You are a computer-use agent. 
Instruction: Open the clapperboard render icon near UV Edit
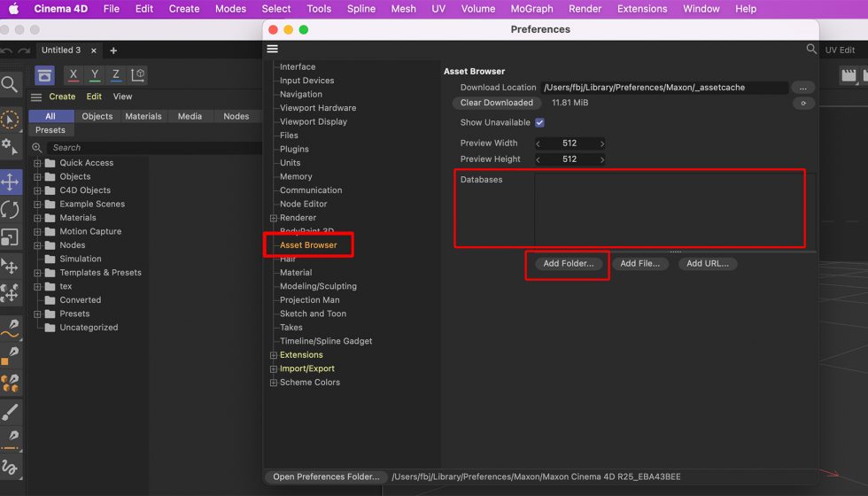tap(849, 75)
